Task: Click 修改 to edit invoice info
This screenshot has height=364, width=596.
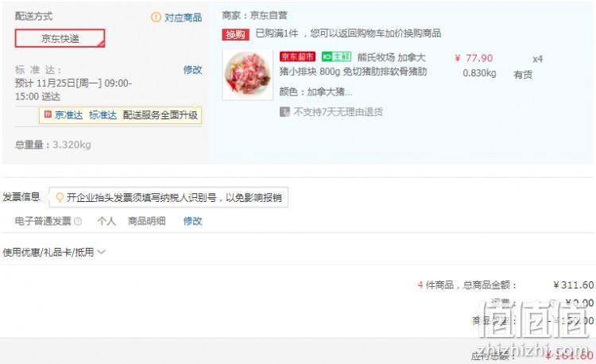Action: [192, 221]
